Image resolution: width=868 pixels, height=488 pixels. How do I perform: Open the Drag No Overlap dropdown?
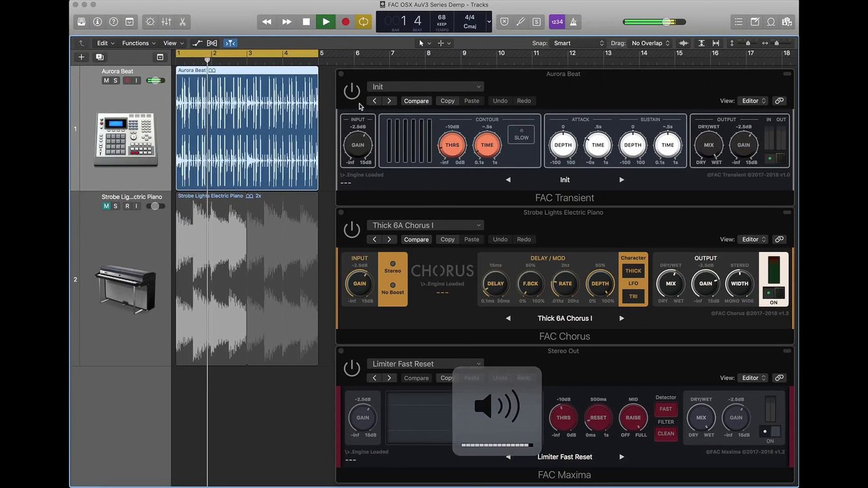point(650,43)
